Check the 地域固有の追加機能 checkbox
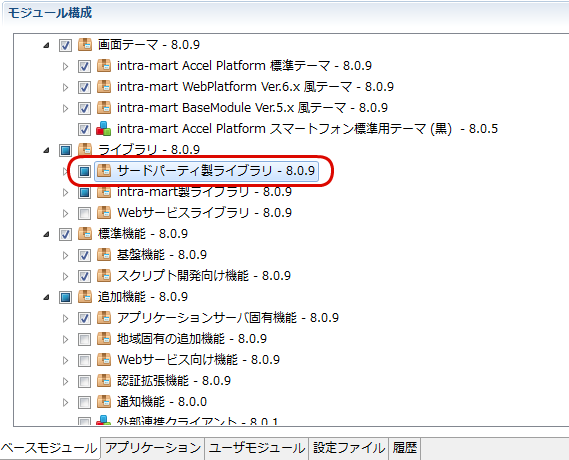This screenshot has width=569, height=460. [x=84, y=340]
